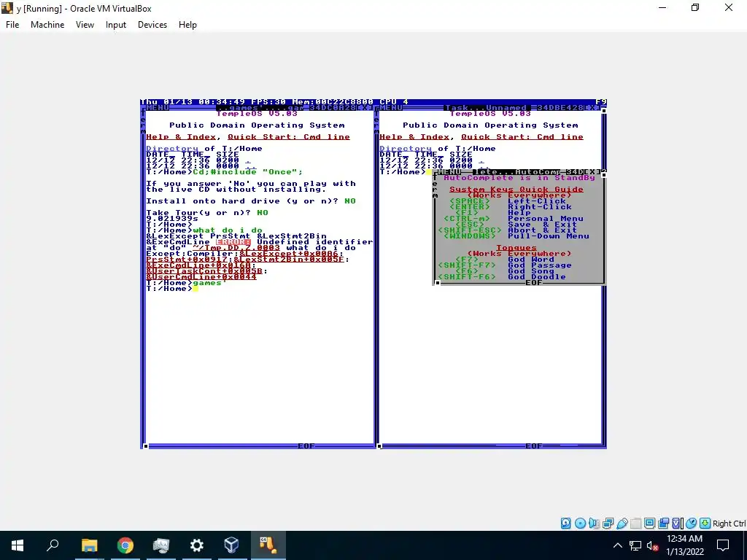This screenshot has height=560, width=747.
Task: Click PrsStmt+0x0917 link
Action: pyautogui.click(x=187, y=259)
